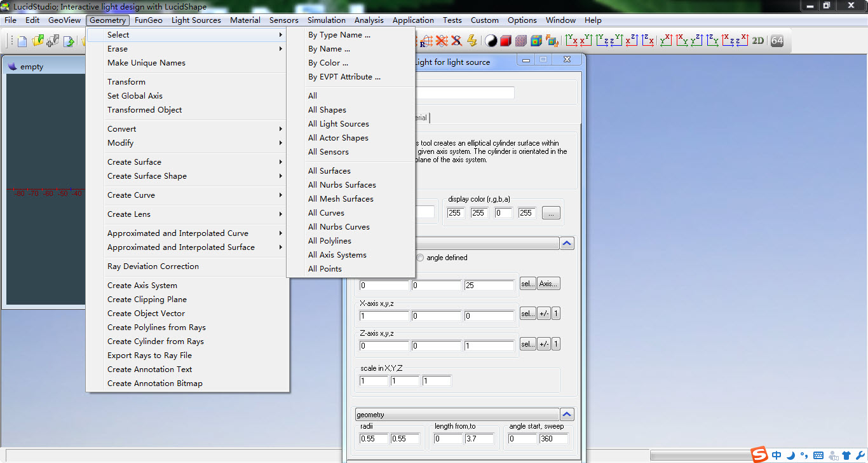Expand the Create Surface Shape submenu

point(281,176)
